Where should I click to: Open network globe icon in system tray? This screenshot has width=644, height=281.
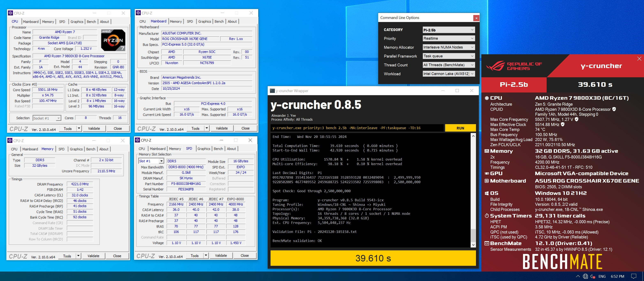click(585, 276)
